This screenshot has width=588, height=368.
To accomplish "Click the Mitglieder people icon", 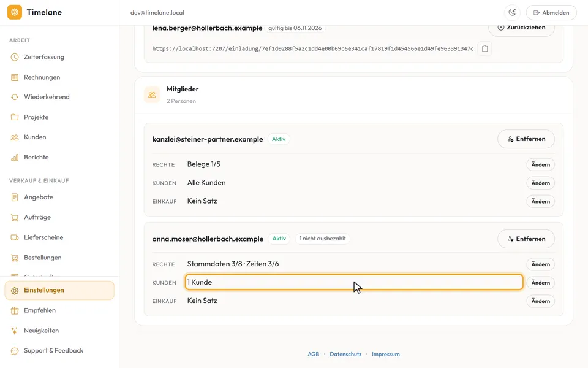I will [152, 95].
